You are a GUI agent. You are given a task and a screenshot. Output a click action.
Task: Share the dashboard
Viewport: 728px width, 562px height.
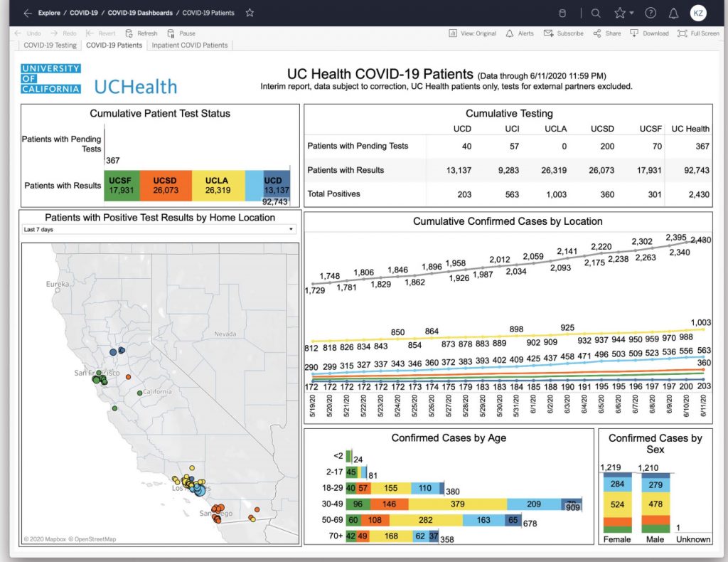(607, 33)
